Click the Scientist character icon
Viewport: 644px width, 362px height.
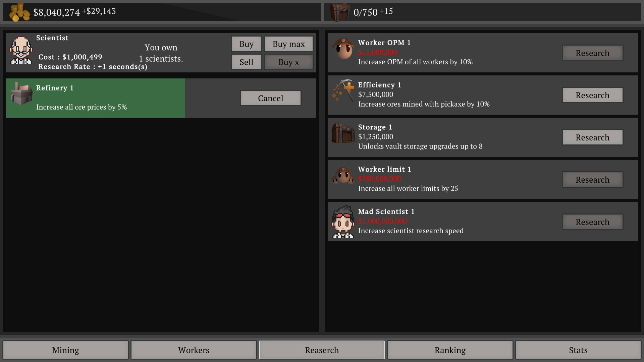point(20,51)
